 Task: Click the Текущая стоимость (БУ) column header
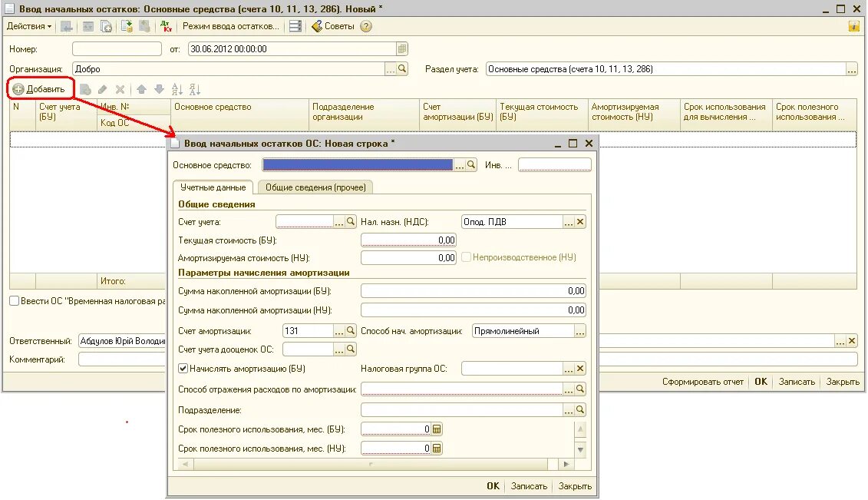click(542, 114)
